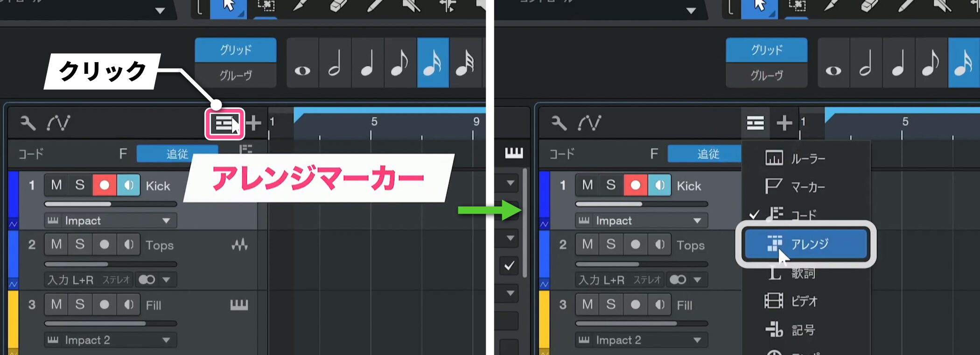Click the グルーヴ button in the left screenshot
The width and height of the screenshot is (980, 355).
click(x=235, y=75)
